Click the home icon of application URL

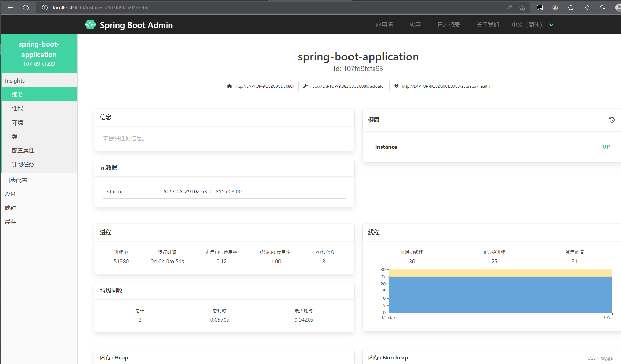pos(230,86)
